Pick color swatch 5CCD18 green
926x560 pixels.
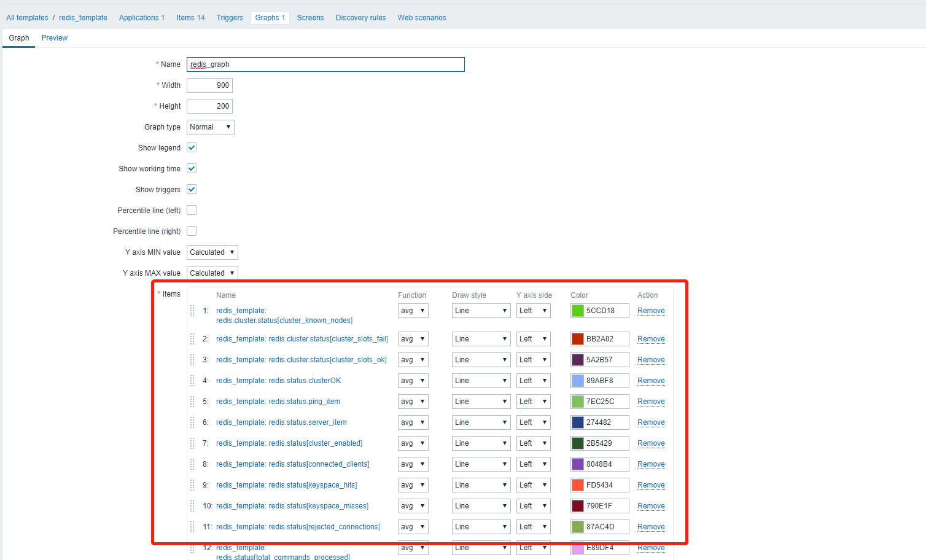pyautogui.click(x=577, y=311)
